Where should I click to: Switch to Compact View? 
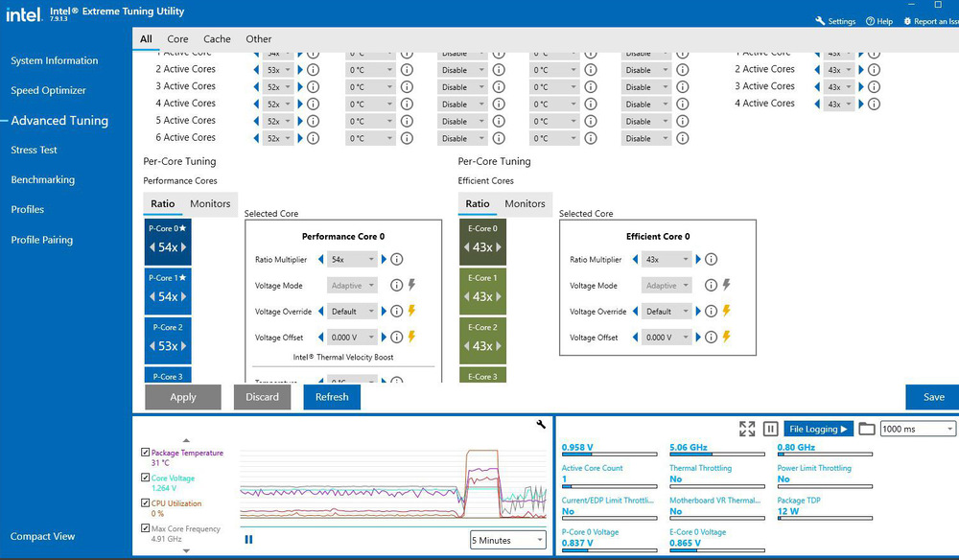[x=43, y=536]
